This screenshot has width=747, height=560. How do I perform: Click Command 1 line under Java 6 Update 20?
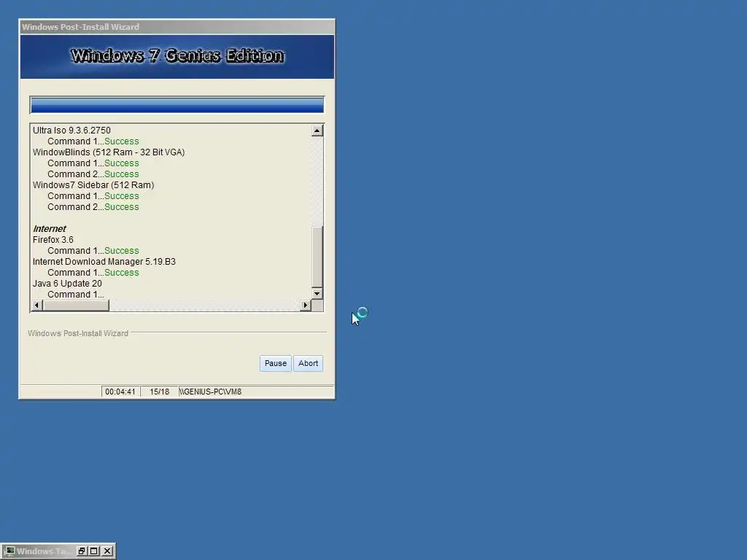76,295
